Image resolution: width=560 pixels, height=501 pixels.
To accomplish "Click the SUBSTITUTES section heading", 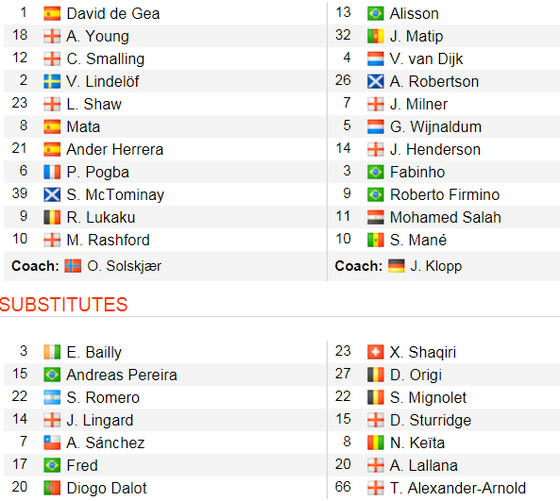I will pyautogui.click(x=64, y=305).
